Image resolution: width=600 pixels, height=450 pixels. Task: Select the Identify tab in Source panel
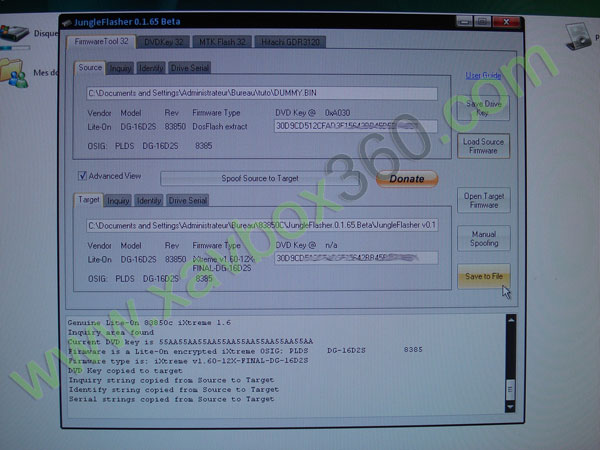(x=151, y=68)
